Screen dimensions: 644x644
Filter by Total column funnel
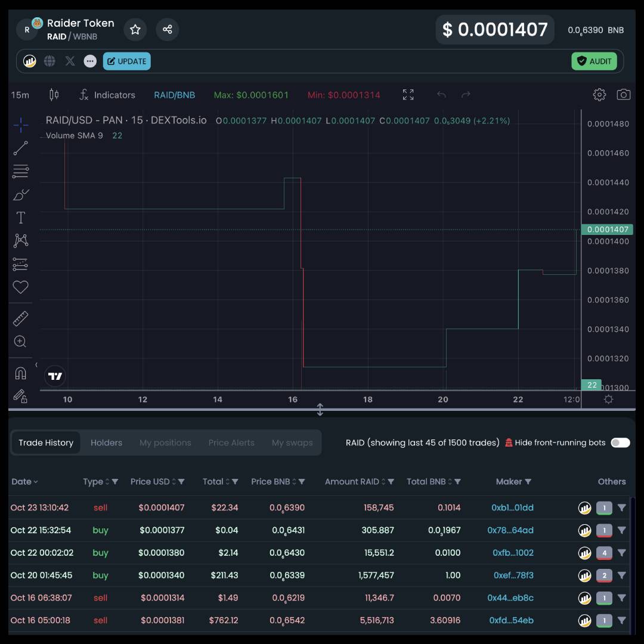point(235,482)
